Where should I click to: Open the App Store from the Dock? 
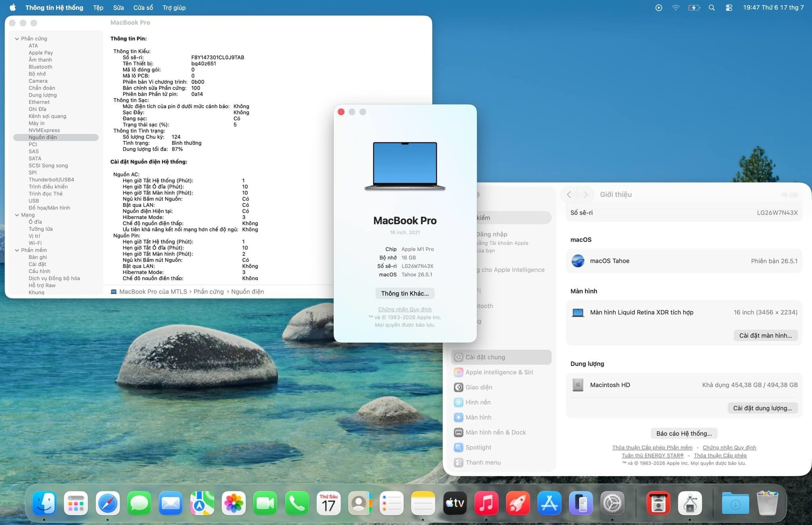[x=549, y=503]
